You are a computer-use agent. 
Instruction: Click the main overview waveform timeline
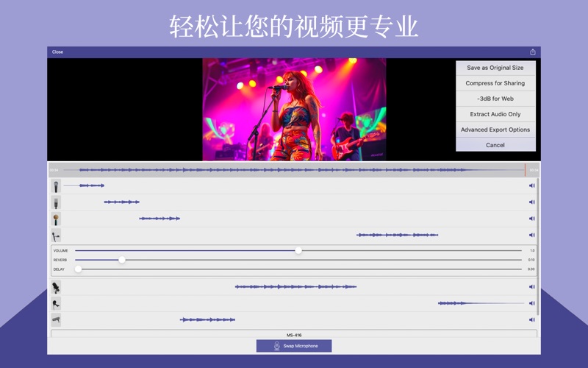tap(294, 170)
